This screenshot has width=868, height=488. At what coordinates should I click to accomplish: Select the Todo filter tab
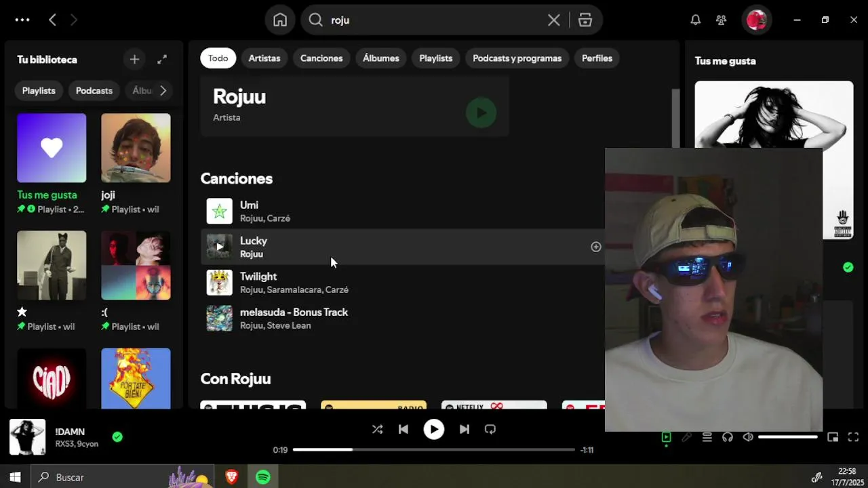click(x=218, y=58)
